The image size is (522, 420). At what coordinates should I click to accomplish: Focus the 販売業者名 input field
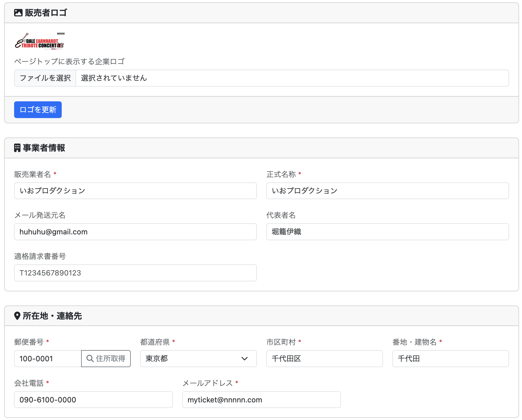(x=135, y=191)
